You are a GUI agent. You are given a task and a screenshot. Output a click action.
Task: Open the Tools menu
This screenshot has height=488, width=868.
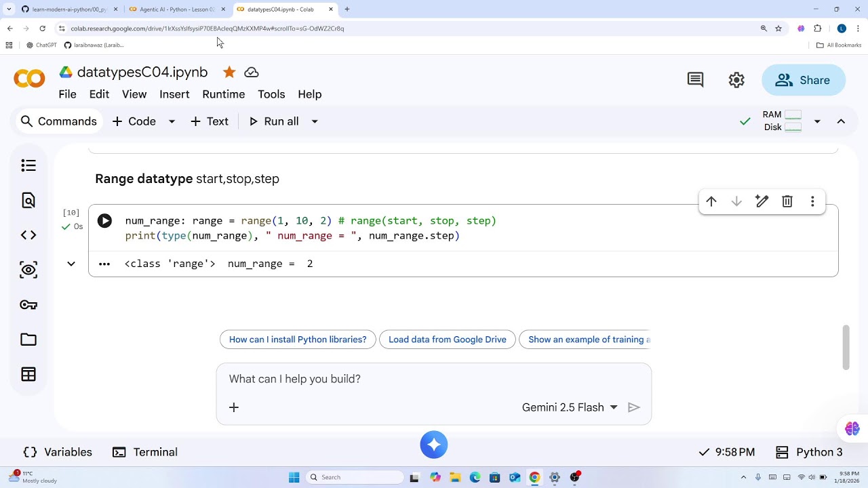pyautogui.click(x=271, y=94)
